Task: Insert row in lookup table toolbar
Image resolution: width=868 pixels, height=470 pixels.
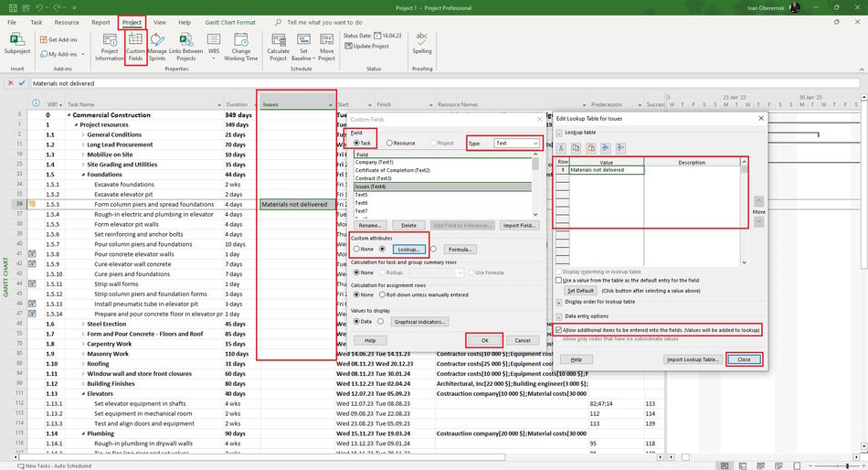Action: click(606, 148)
